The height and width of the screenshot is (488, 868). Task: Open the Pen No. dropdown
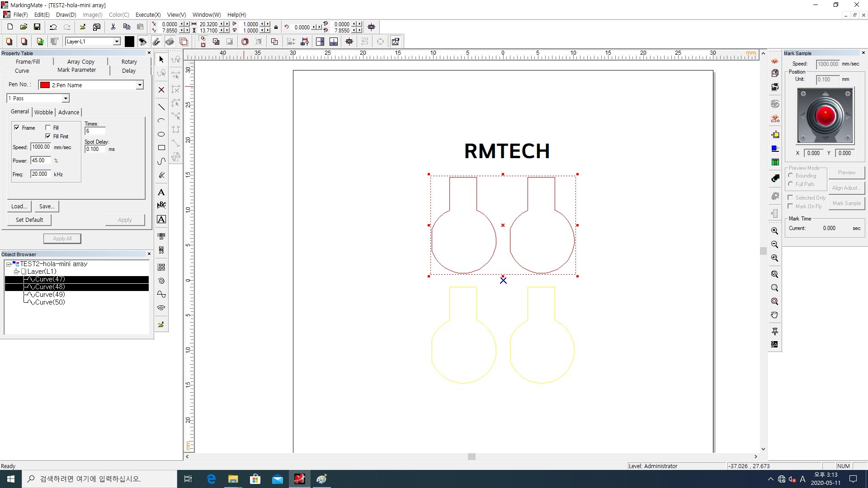(140, 85)
